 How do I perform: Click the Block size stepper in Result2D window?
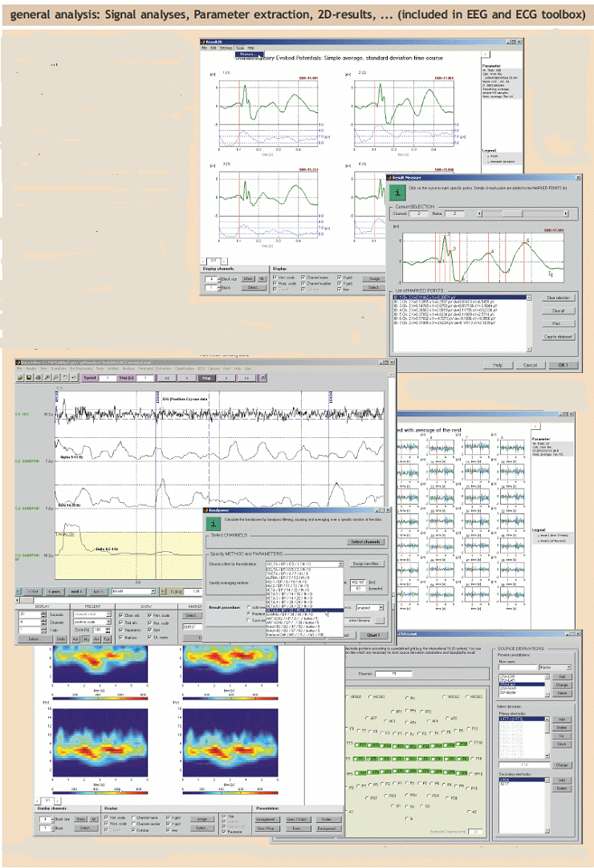point(219,279)
